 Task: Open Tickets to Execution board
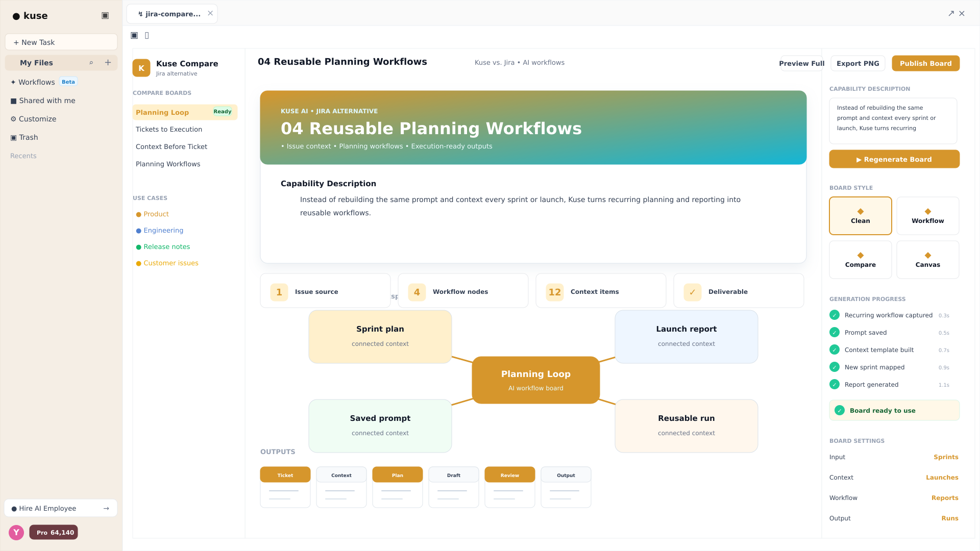point(169,130)
